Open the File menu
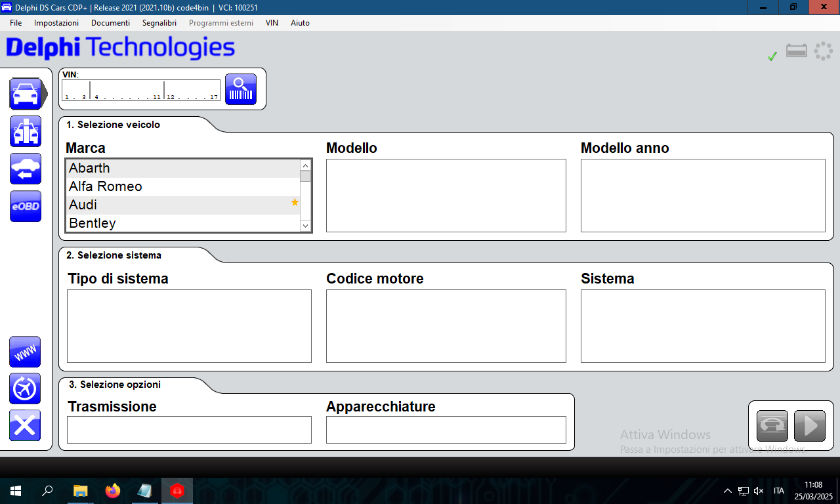 pyautogui.click(x=16, y=22)
